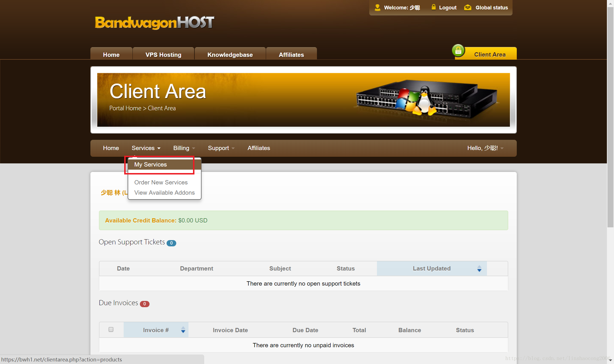Expand the Support dropdown menu

pos(221,148)
